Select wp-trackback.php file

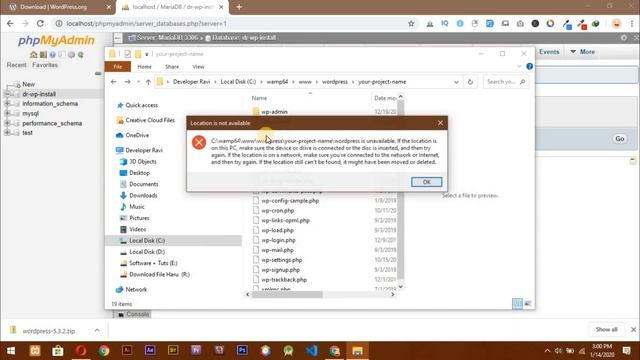point(284,280)
